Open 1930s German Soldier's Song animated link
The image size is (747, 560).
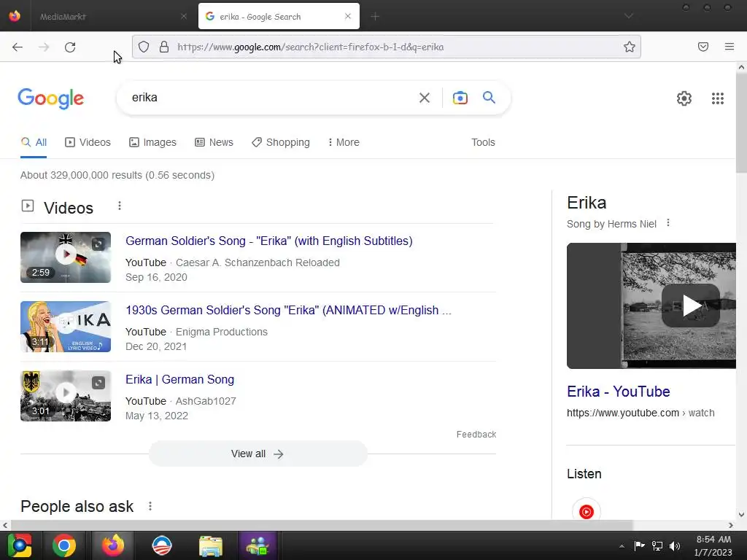coord(288,310)
